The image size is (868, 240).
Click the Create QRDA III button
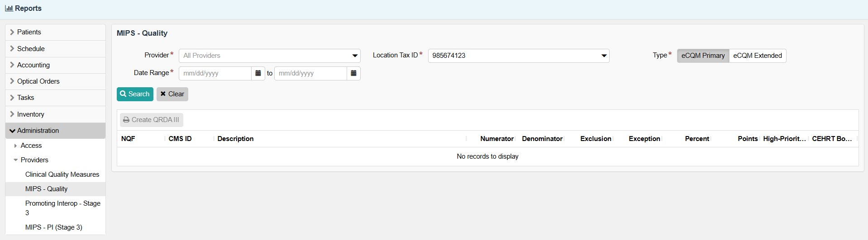pos(151,120)
